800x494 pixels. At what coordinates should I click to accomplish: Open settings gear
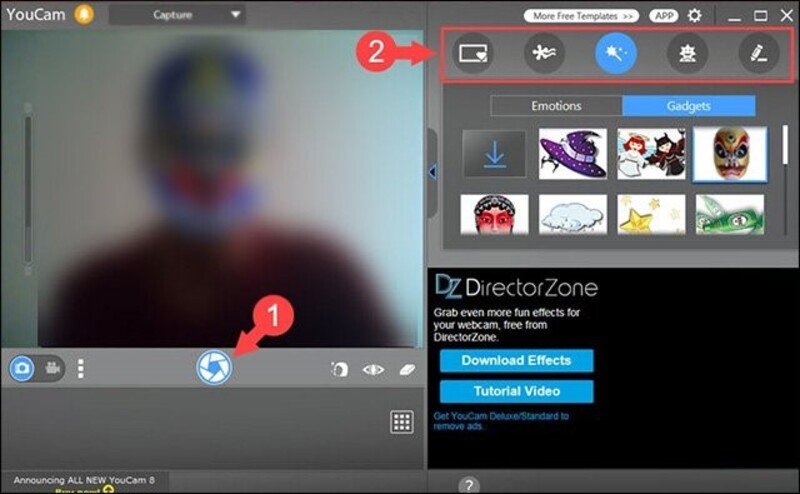[x=694, y=16]
